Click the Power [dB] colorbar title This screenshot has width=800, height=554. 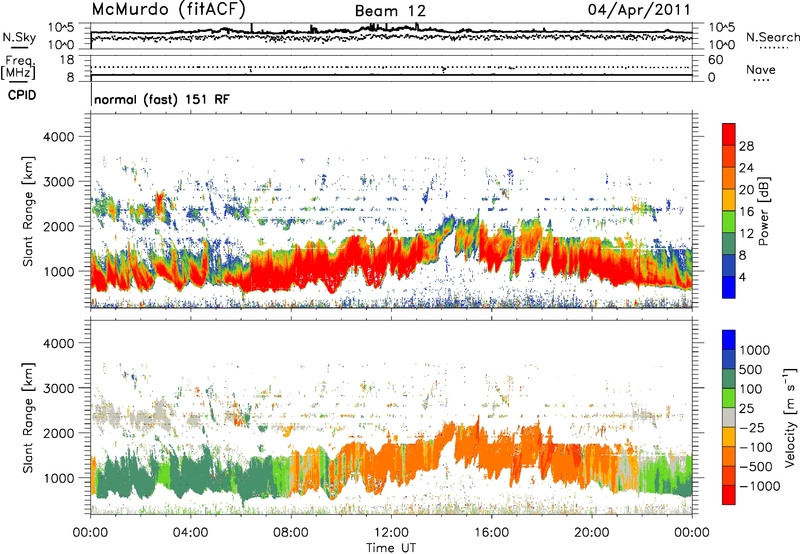tap(764, 211)
